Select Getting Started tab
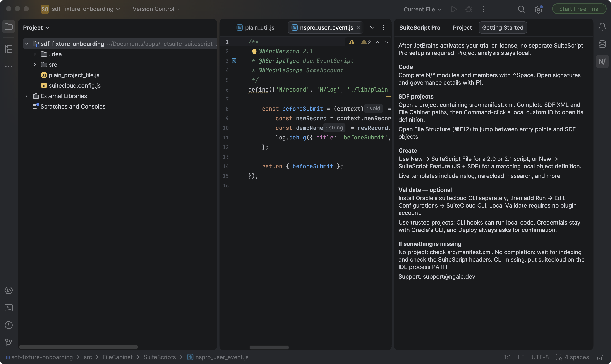Viewport: 611px width, 364px height. [503, 27]
